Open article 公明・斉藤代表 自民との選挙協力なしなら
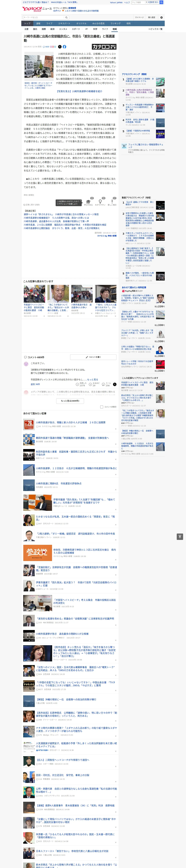The height and width of the screenshot is (868, 186). coord(76,790)
